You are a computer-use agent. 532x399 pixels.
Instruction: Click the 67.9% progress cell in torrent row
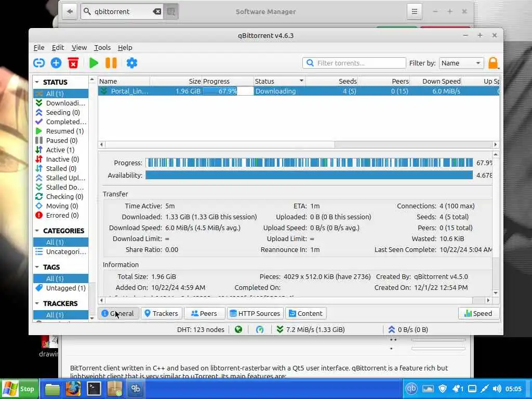point(228,91)
